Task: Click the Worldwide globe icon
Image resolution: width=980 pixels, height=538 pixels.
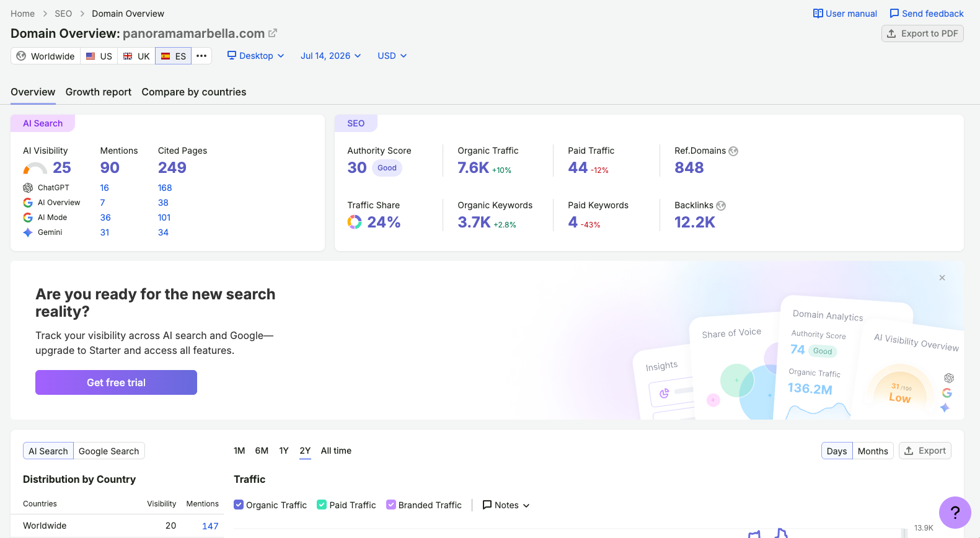Action: click(21, 56)
